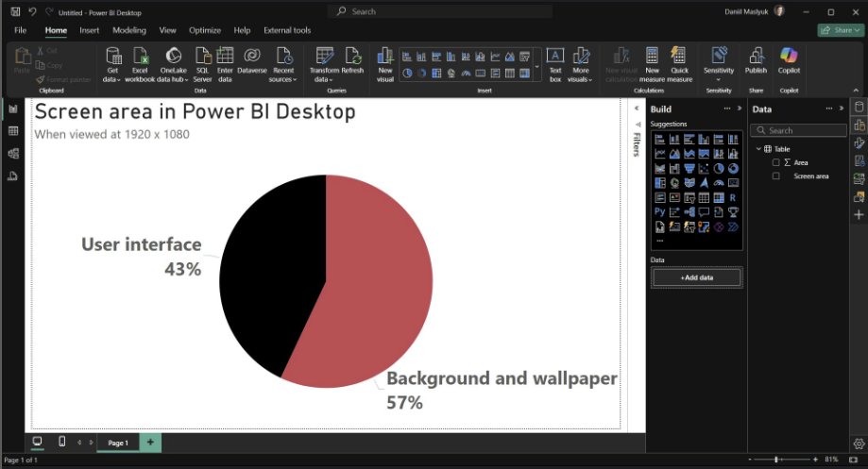The image size is (868, 469).
Task: Collapse the Data pane with arrow
Action: pos(842,109)
